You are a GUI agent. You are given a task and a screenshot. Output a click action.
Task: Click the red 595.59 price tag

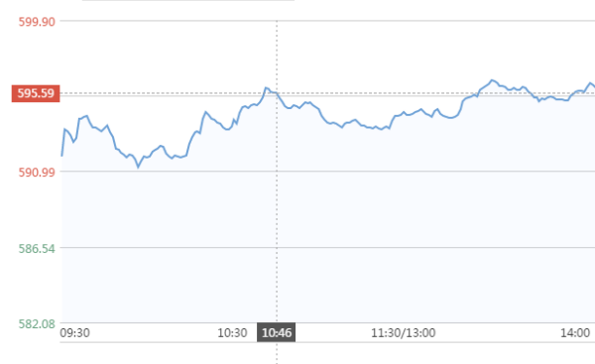pyautogui.click(x=36, y=93)
